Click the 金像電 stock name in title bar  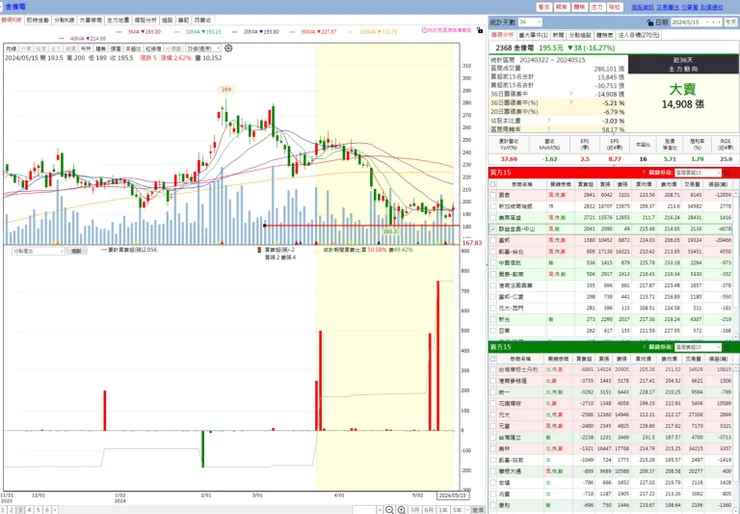(x=16, y=7)
